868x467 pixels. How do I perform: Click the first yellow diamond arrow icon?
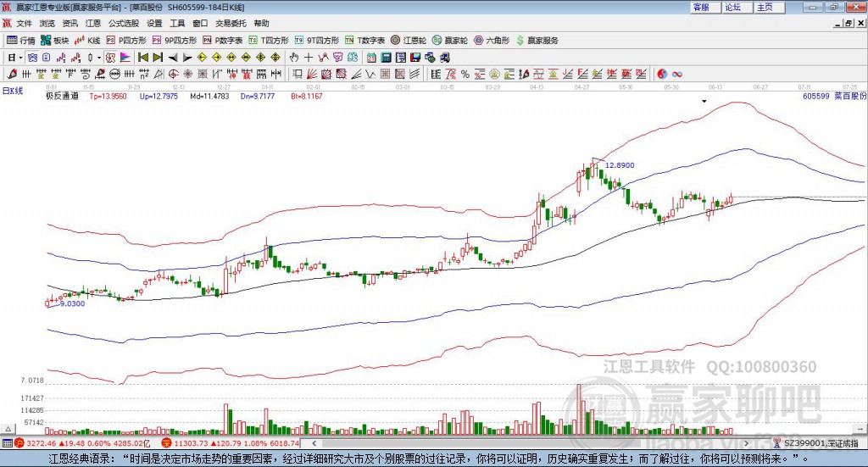coord(202,58)
